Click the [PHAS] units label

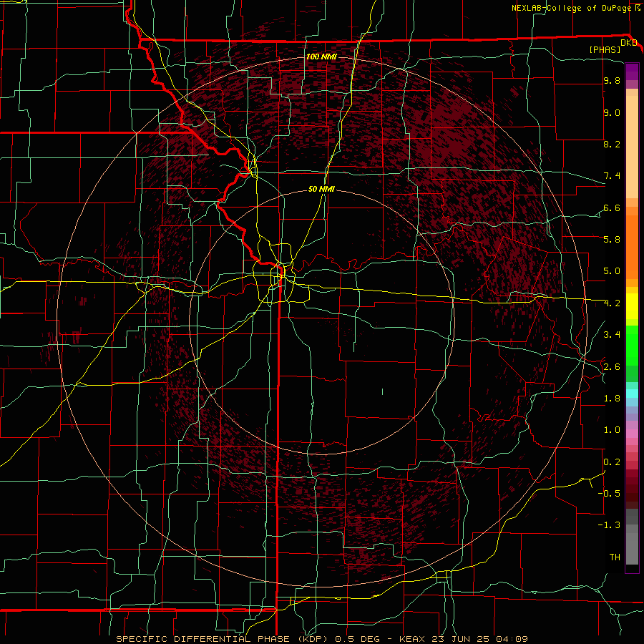(x=605, y=49)
